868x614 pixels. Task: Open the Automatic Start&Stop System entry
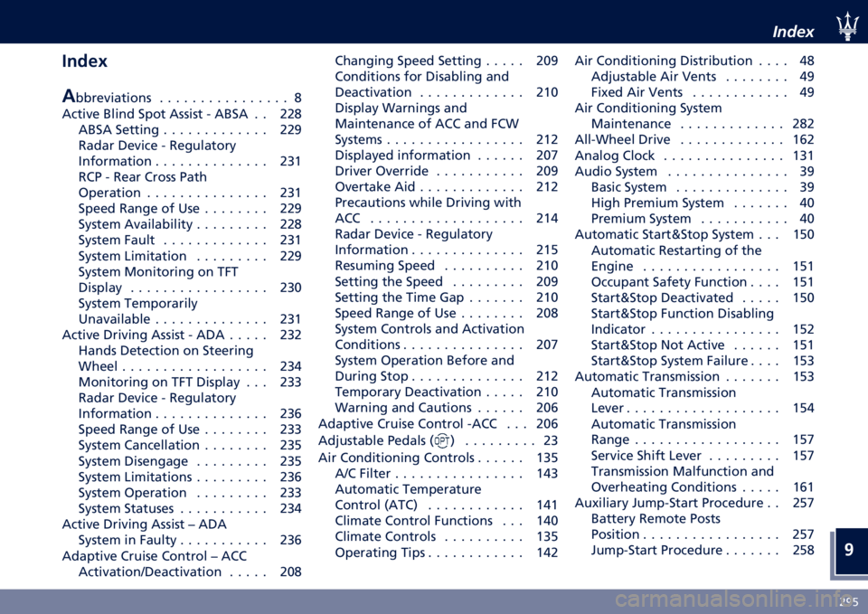pyautogui.click(x=694, y=234)
